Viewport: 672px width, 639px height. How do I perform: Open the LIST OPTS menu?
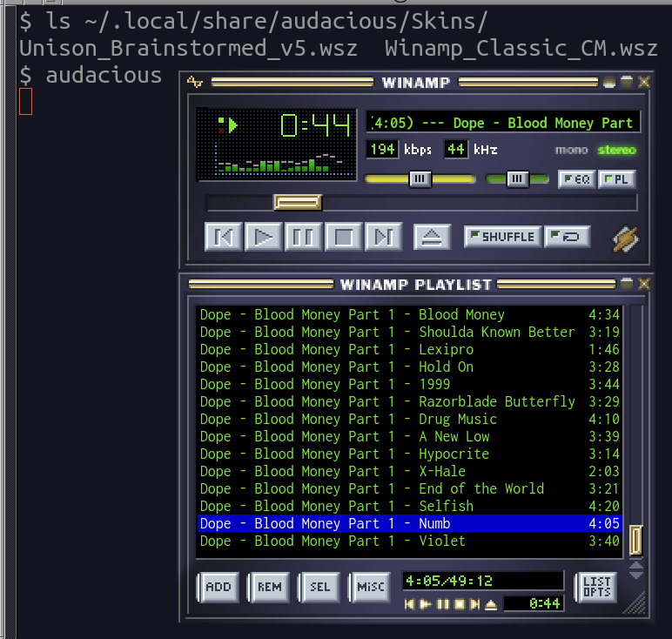[x=596, y=588]
